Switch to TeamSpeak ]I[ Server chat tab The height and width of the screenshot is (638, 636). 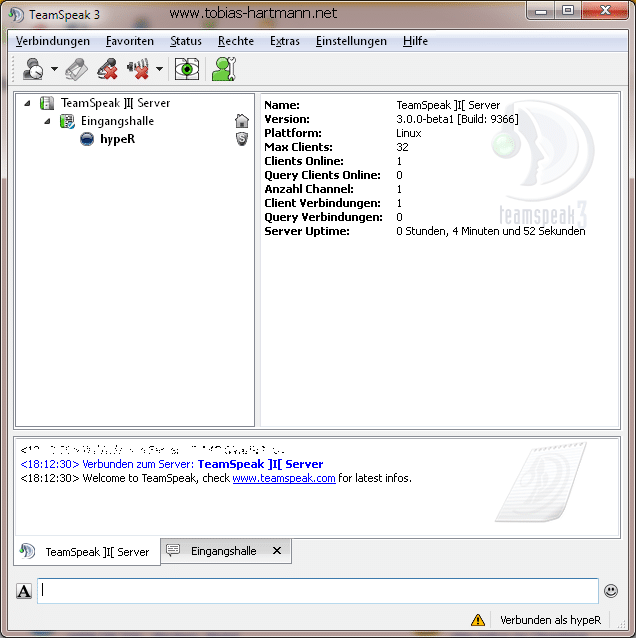pyautogui.click(x=87, y=552)
